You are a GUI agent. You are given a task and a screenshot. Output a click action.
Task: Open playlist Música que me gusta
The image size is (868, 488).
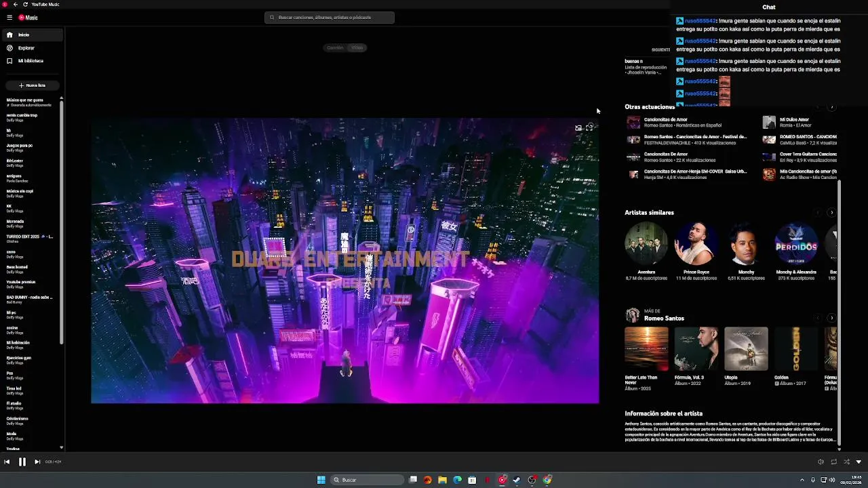tap(31, 102)
